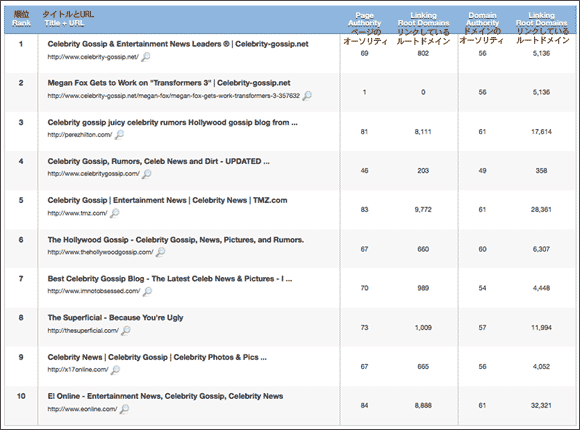Click magnifier icon next to x17online.com URL
The image size is (580, 430).
115,370
